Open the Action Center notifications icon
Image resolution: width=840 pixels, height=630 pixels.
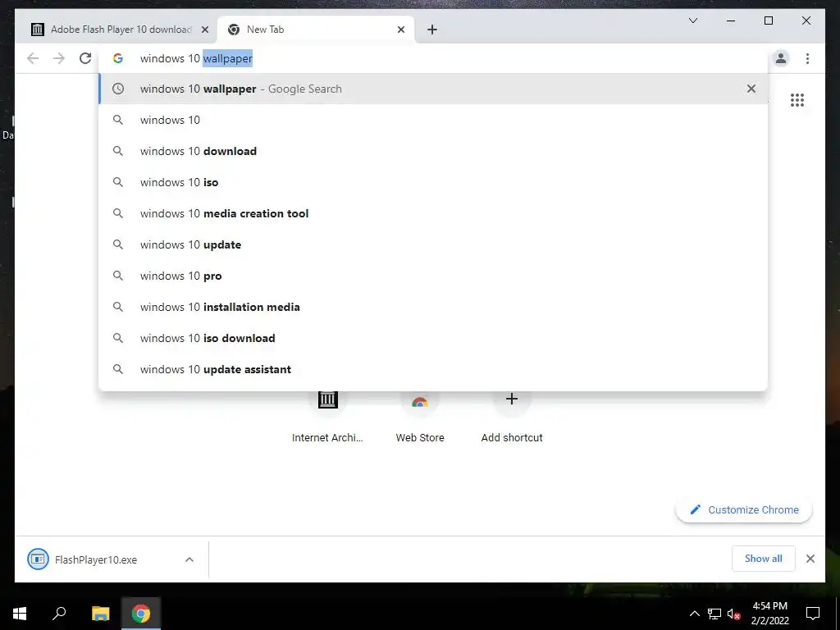(813, 614)
